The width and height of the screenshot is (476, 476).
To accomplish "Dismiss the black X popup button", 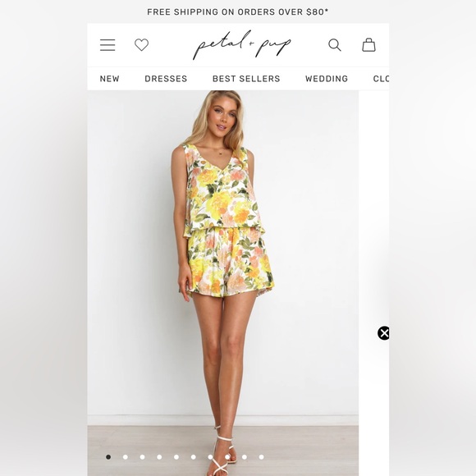I will coord(383,333).
